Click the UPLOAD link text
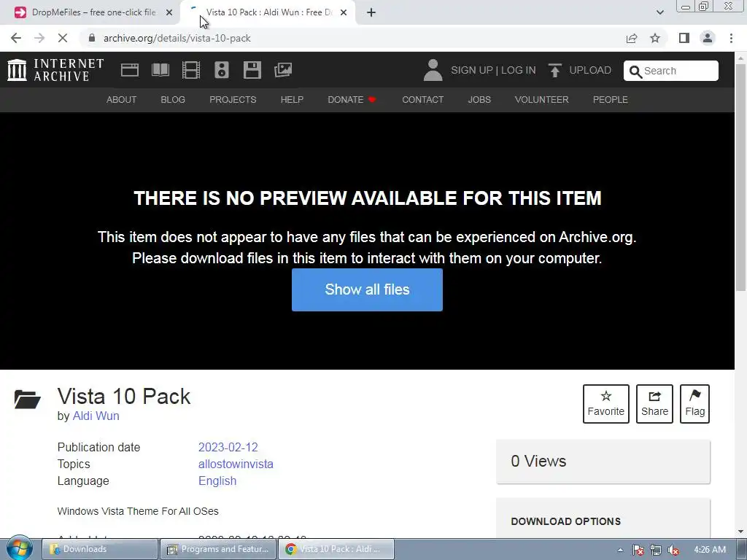This screenshot has height=560, width=747. (590, 70)
